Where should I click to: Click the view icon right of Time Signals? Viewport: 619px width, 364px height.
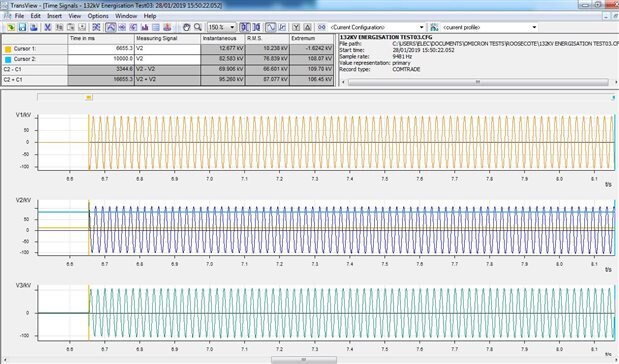122,27
